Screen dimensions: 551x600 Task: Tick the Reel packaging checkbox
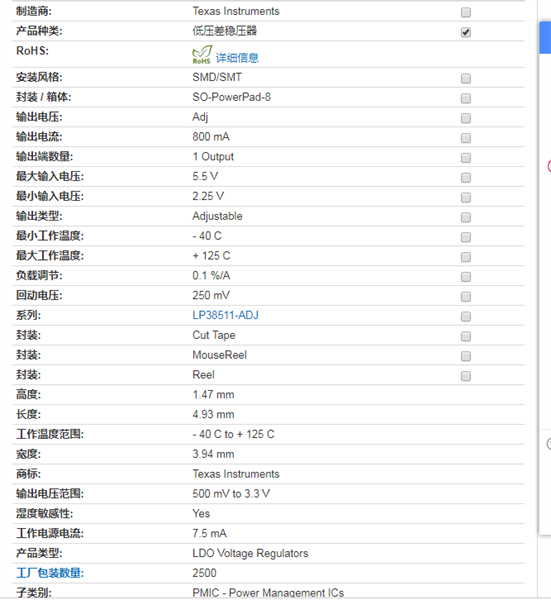(466, 376)
